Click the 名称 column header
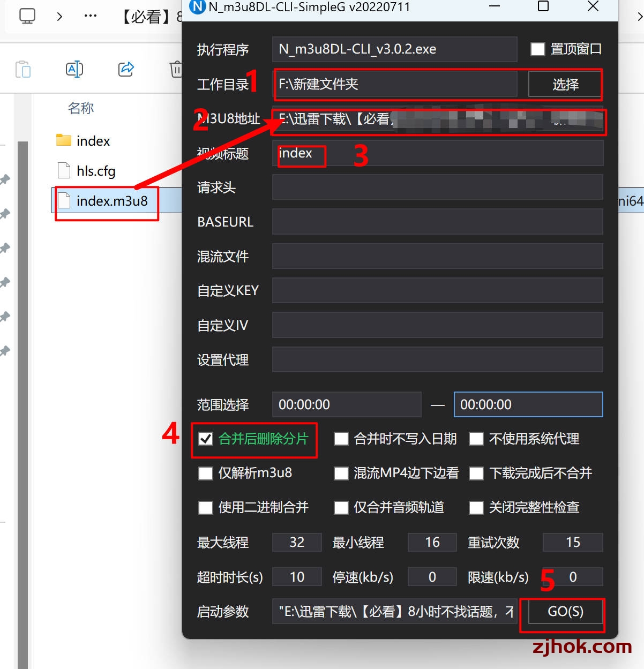Screen dimensions: 644x669 [81, 108]
